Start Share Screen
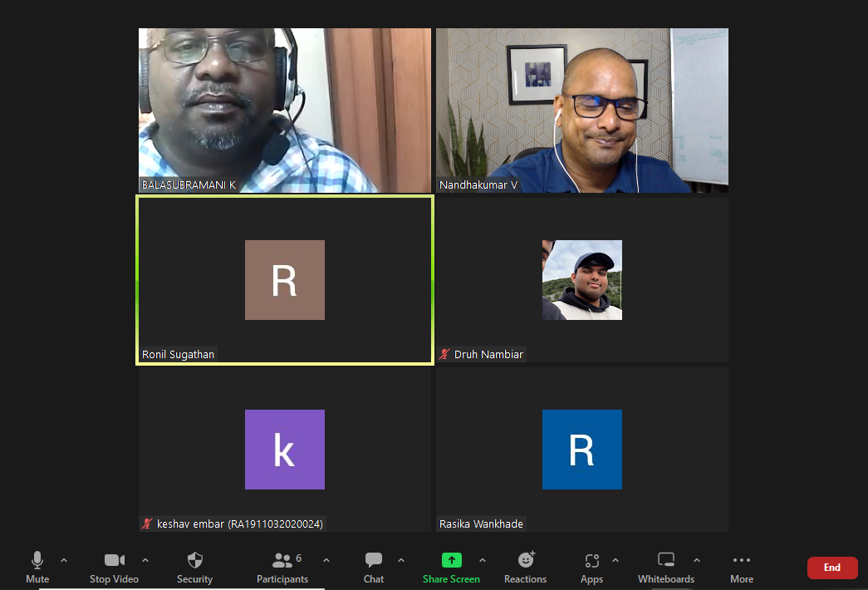Screen dimensions: 868x590 click(x=451, y=568)
